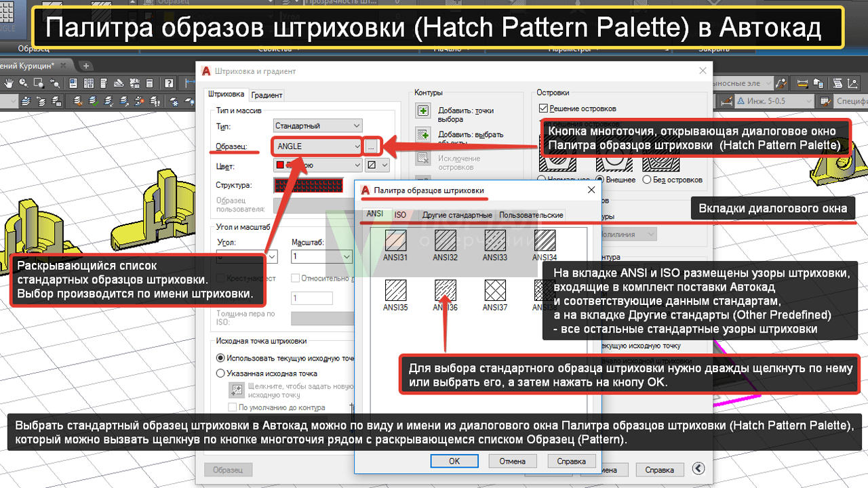868x488 pixels.
Task: Click the paintbrush icon after выносные эле dropdown
Action: coord(781,83)
